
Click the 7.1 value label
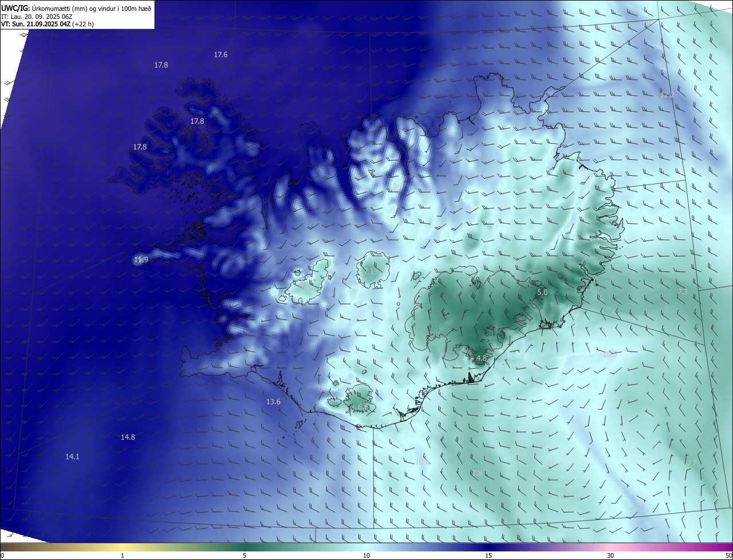pos(369,271)
